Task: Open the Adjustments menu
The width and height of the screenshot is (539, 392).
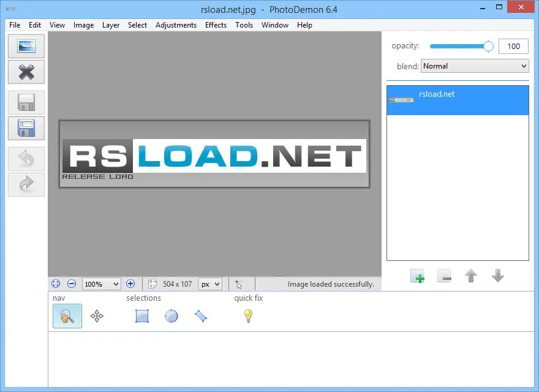Action: pyautogui.click(x=176, y=25)
